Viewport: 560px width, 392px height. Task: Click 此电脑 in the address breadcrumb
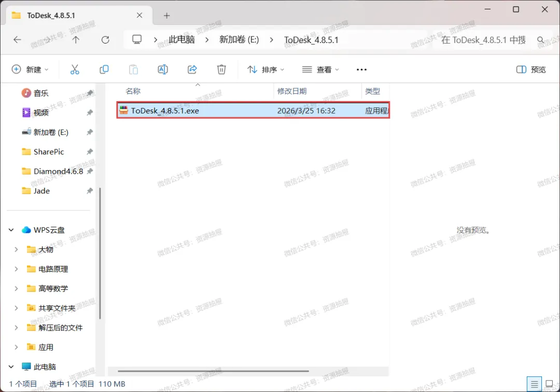point(181,39)
